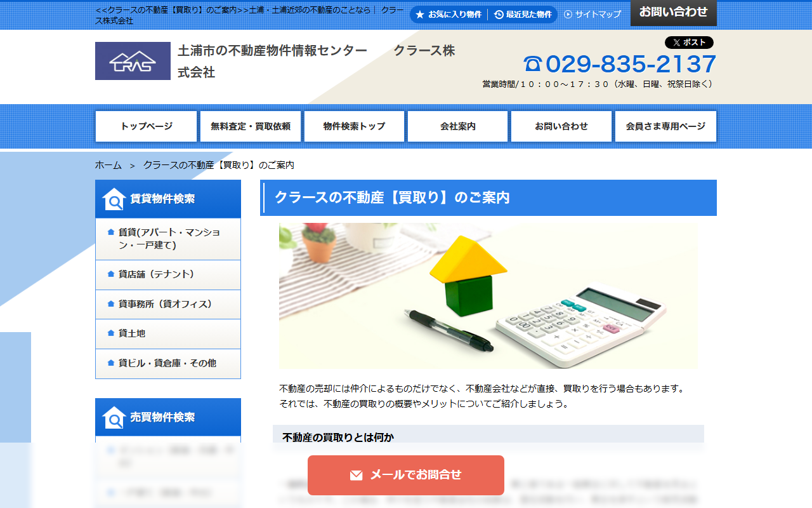Click the star icon beside お気に入り物件
This screenshot has width=812, height=508.
point(420,15)
